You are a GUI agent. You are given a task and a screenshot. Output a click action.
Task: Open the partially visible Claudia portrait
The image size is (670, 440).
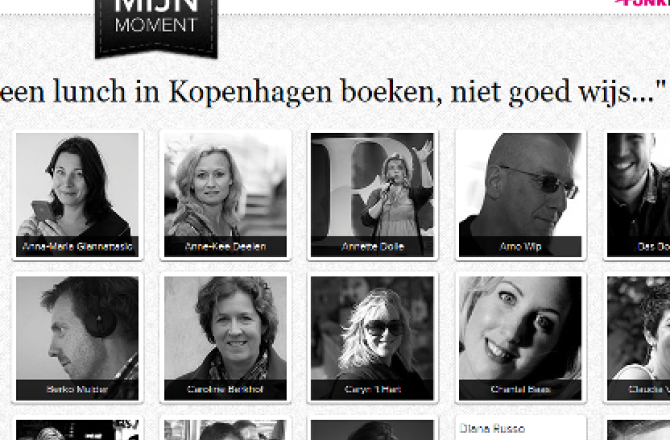click(x=638, y=338)
